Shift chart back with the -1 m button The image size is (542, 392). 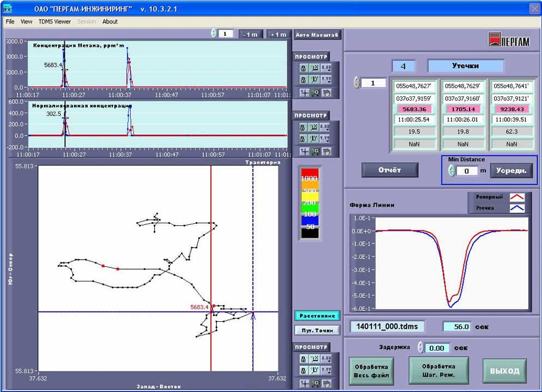[250, 34]
